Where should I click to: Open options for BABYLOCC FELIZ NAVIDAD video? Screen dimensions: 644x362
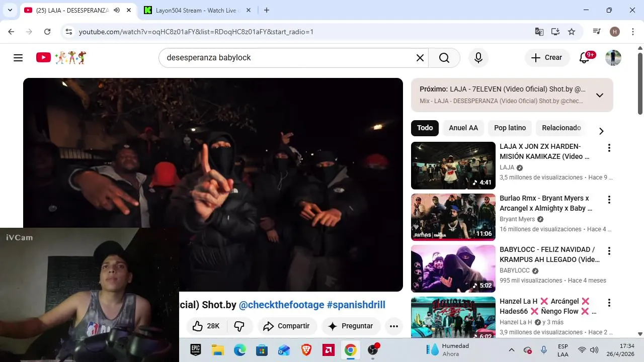point(609,251)
